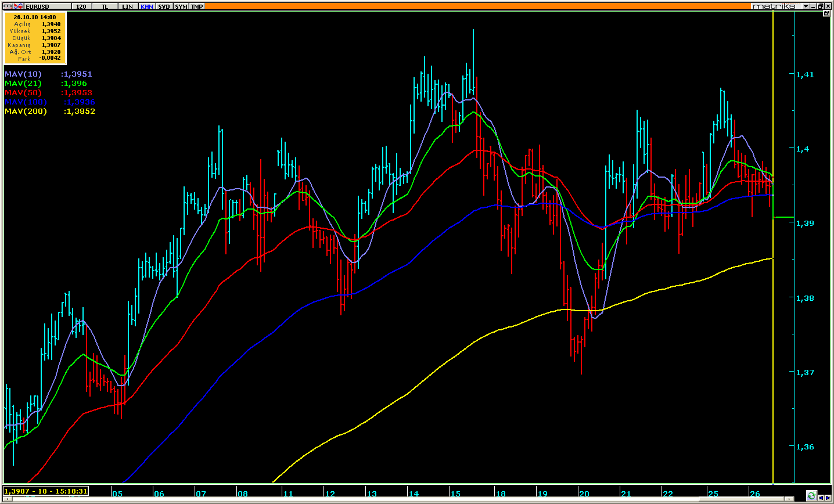Click the chart-type icon beside EURUSD
This screenshot has height=504, width=834.
(19, 6)
